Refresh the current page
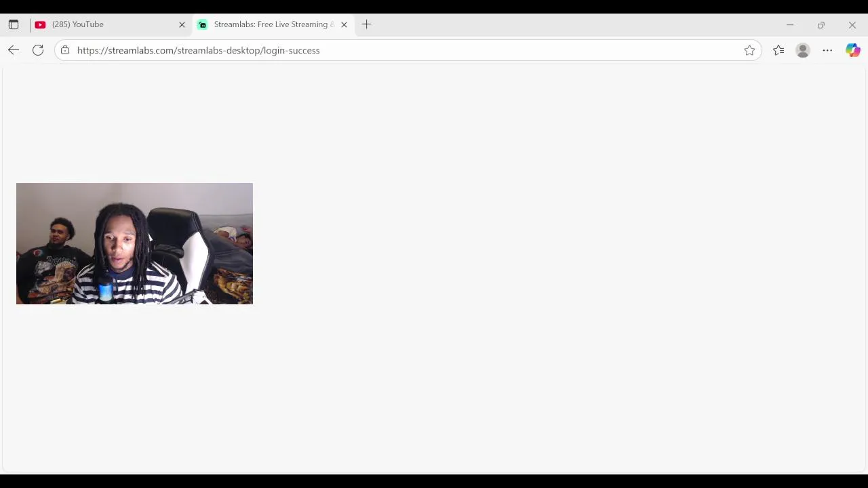The image size is (868, 488). [38, 50]
